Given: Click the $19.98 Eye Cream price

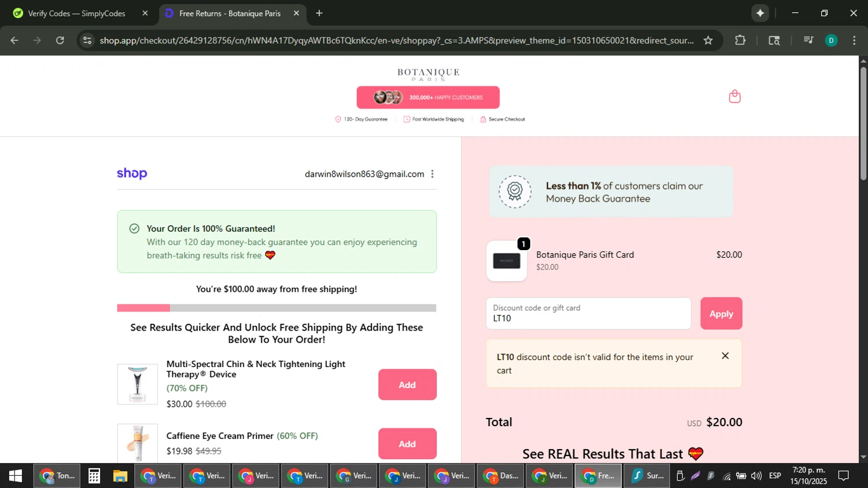Looking at the screenshot, I should (x=179, y=451).
